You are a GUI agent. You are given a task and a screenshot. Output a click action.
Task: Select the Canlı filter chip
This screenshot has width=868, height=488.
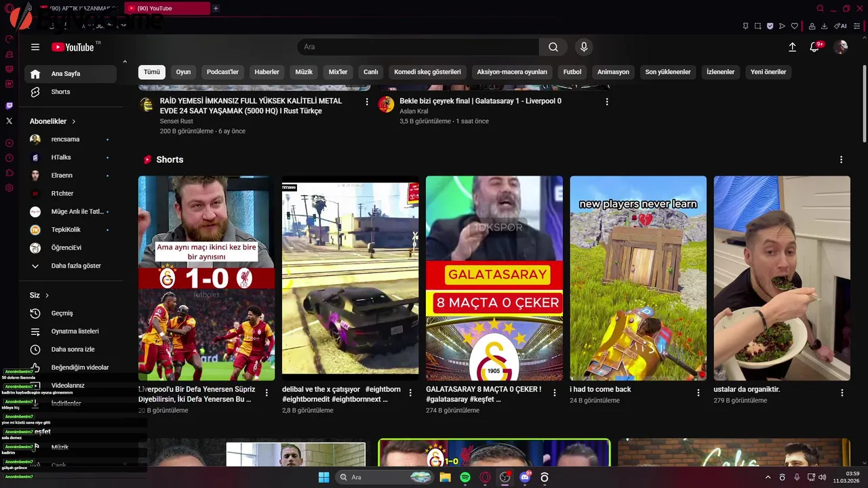[x=370, y=72]
